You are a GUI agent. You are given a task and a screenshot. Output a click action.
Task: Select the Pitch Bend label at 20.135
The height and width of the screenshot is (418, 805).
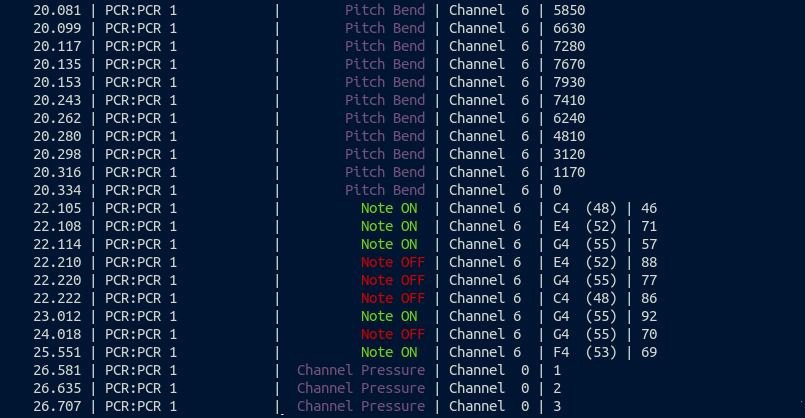385,64
